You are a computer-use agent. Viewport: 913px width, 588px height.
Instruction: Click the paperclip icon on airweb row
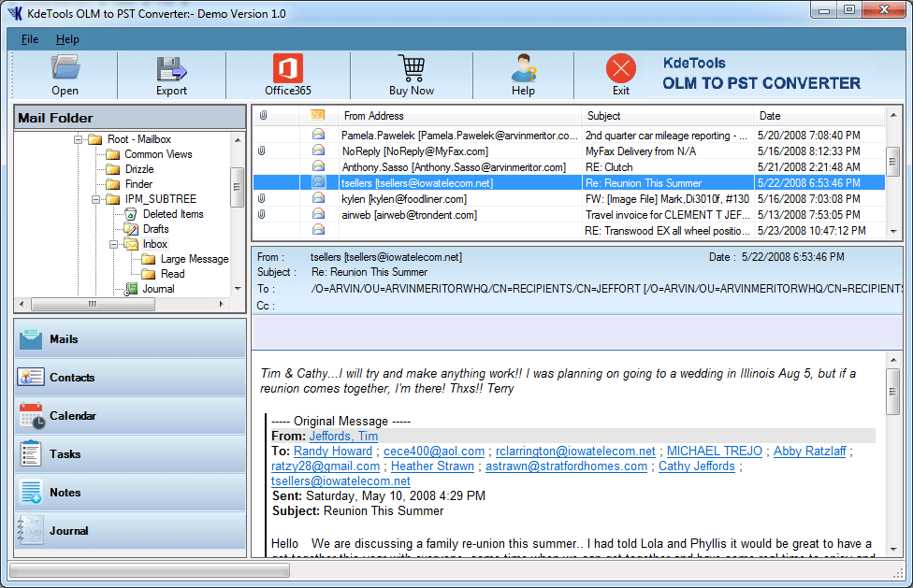(262, 215)
